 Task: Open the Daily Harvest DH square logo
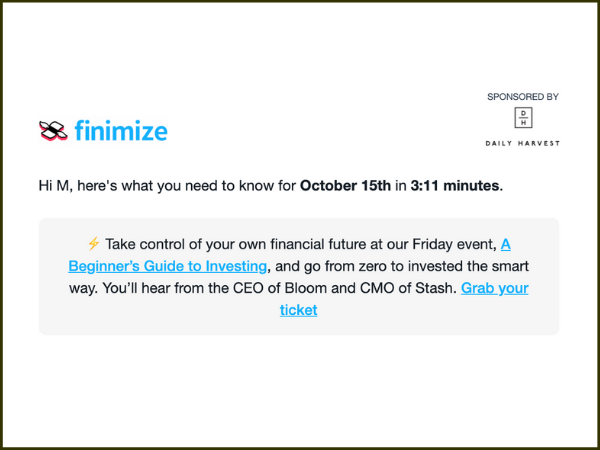click(523, 118)
